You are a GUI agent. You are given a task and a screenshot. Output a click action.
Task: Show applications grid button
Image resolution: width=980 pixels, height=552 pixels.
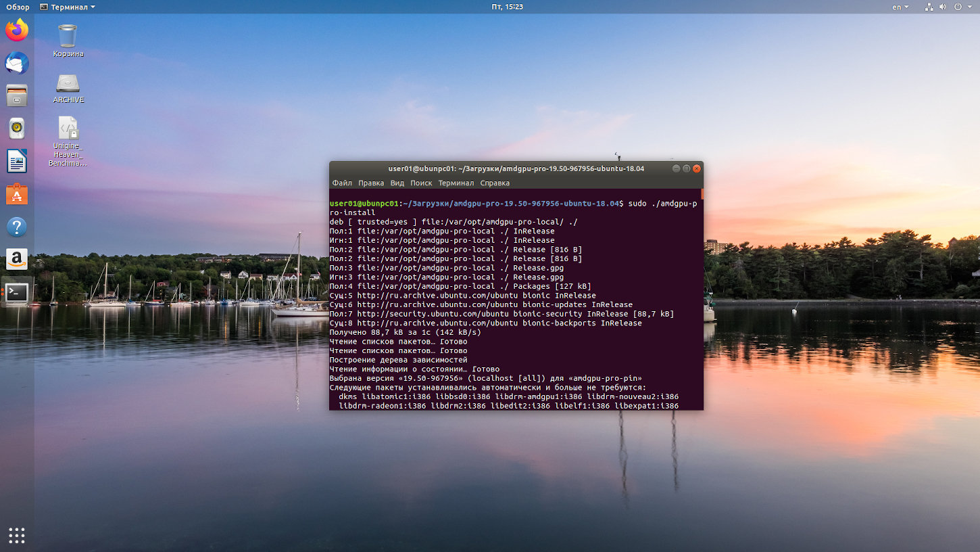17,535
